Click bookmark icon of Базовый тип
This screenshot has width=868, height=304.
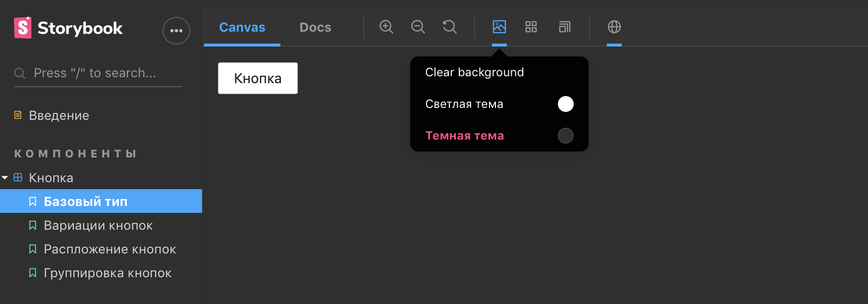tap(33, 201)
